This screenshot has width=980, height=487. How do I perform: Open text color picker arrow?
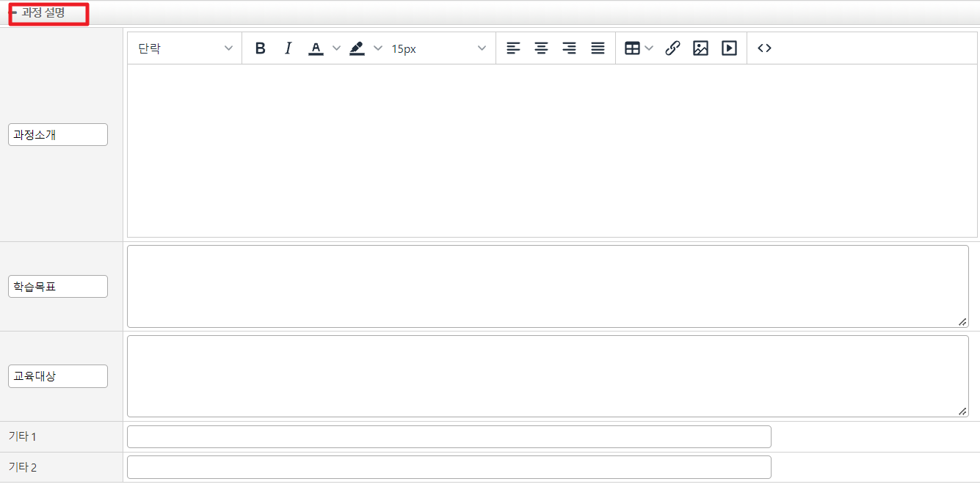click(337, 48)
